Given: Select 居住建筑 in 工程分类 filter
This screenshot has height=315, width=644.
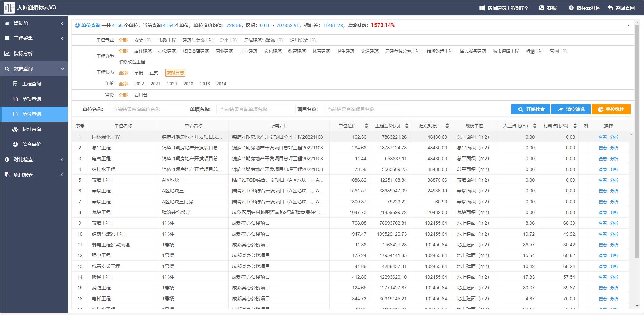Looking at the screenshot, I should tap(143, 51).
